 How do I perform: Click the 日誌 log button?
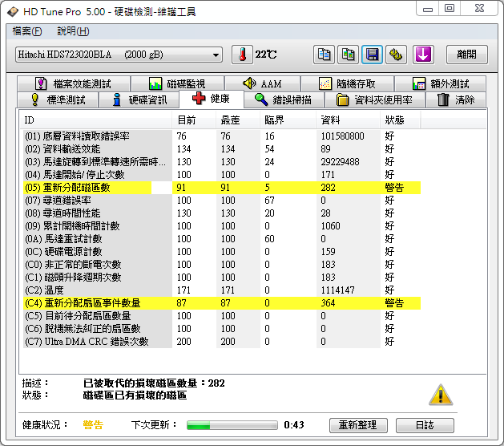click(x=425, y=425)
